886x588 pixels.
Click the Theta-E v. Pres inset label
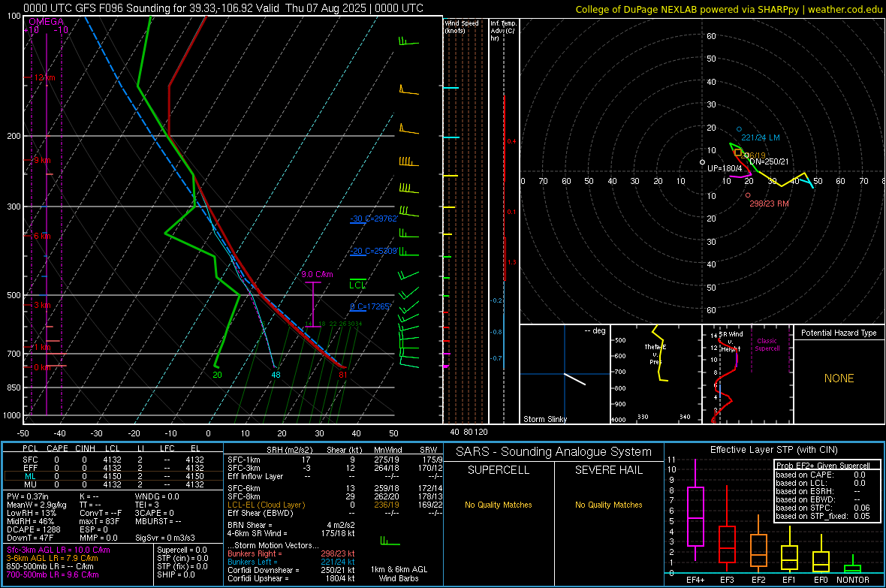click(x=655, y=354)
